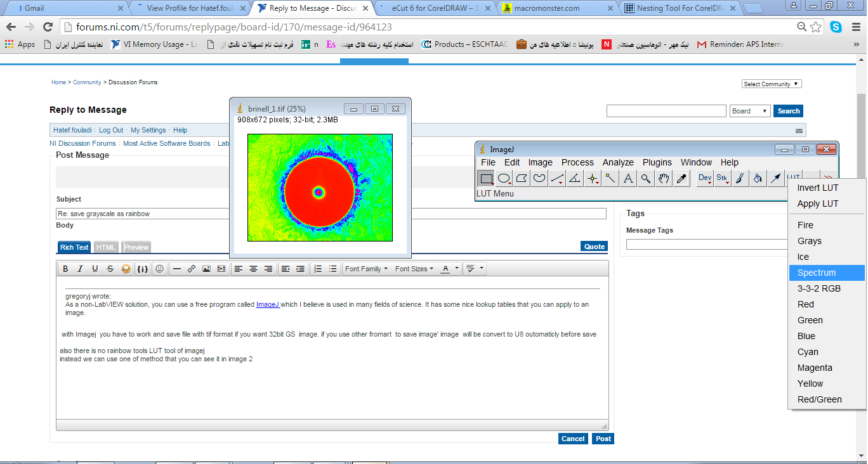Open the Image menu in ImageJ
Viewport: 868px width, 464px height.
click(540, 162)
